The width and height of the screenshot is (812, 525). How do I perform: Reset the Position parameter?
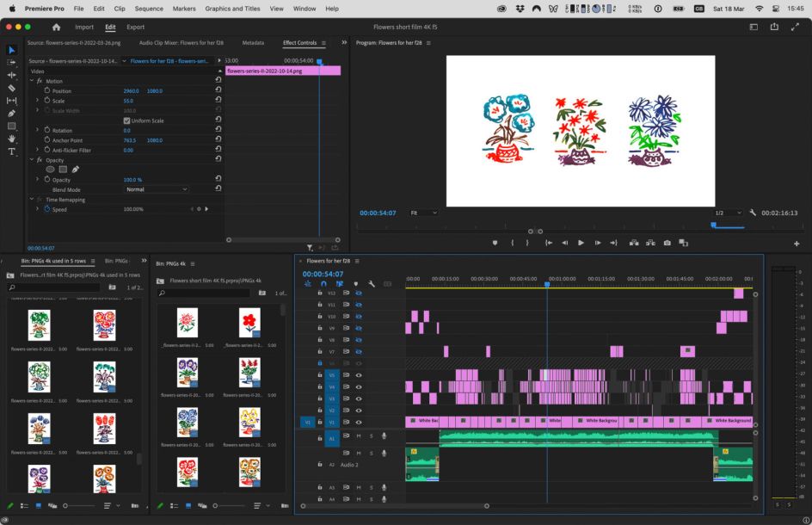[x=218, y=90]
